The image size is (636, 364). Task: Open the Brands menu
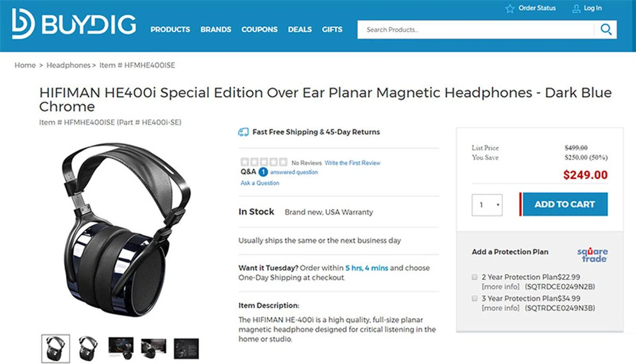(x=216, y=29)
